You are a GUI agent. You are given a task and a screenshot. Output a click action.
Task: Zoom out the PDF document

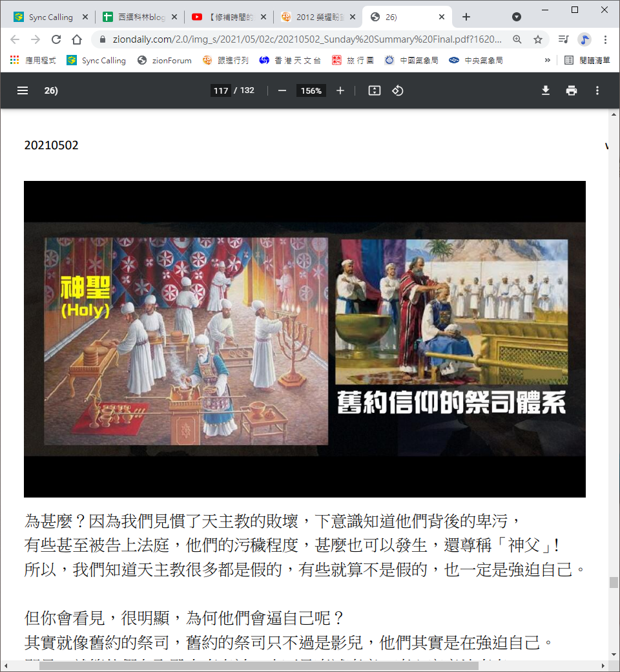click(282, 90)
